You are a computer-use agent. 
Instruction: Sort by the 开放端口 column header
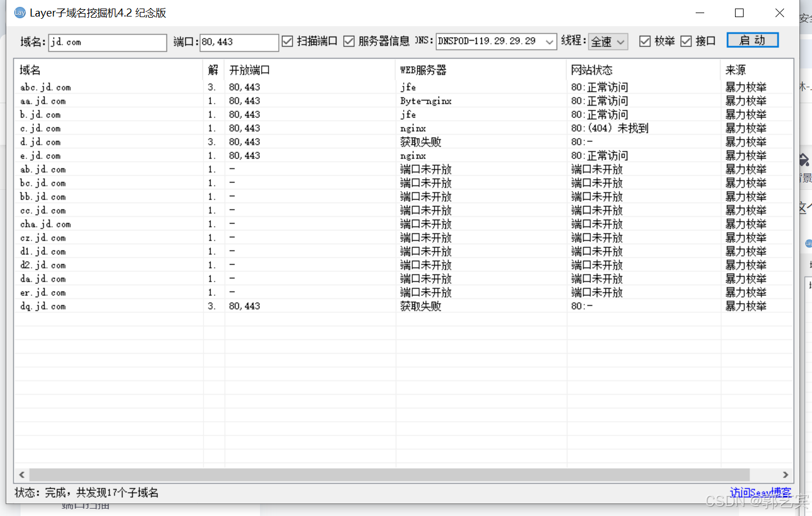tap(310, 70)
